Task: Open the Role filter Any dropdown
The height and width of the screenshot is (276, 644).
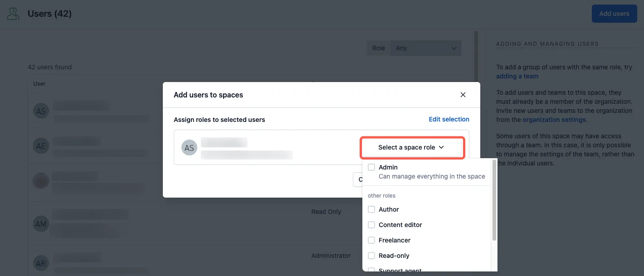Action: point(426,48)
